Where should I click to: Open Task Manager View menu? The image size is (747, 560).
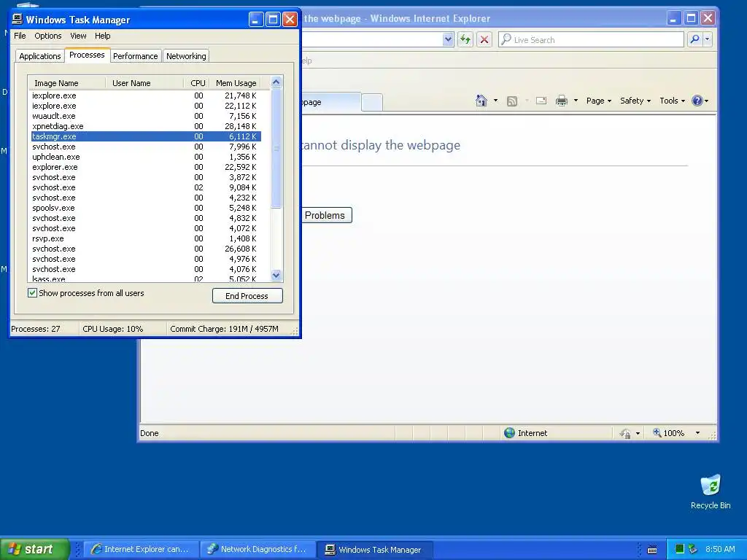pos(78,36)
